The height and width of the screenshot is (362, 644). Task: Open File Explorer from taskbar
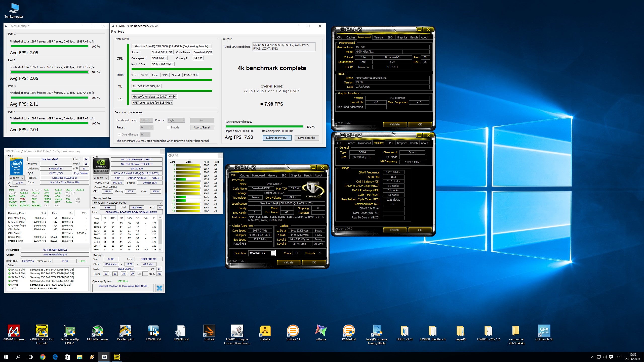pyautogui.click(x=79, y=357)
